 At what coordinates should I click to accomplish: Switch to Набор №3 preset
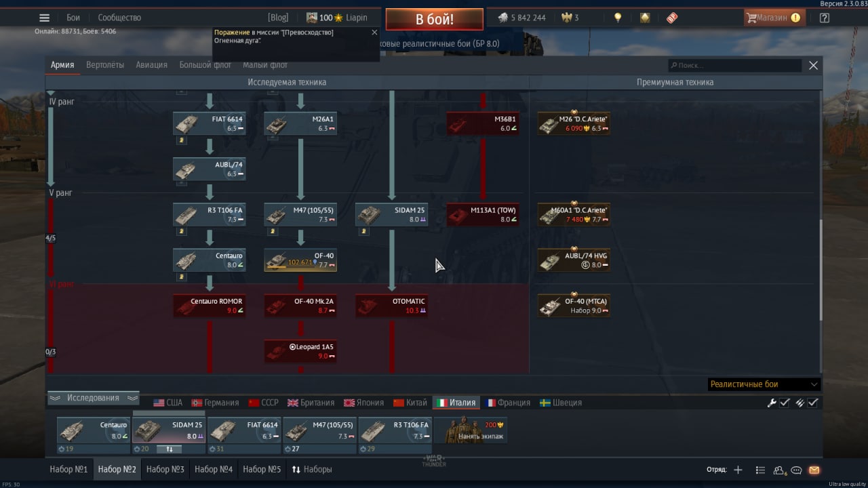click(x=165, y=469)
